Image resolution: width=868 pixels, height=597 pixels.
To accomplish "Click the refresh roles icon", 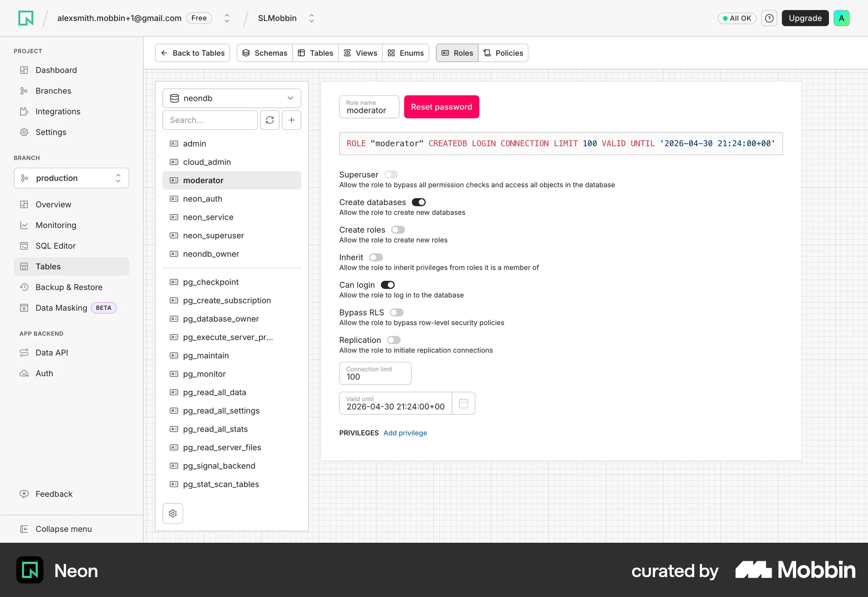I will (x=270, y=120).
